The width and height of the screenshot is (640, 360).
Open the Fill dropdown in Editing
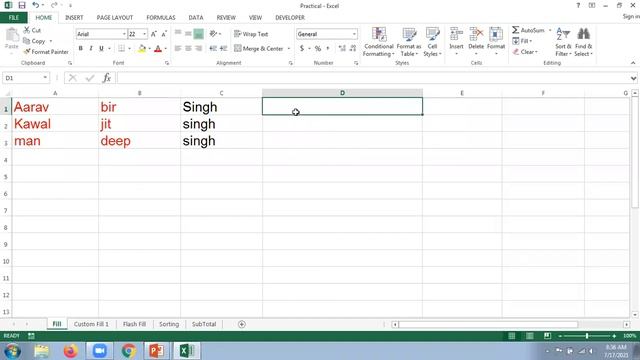[x=522, y=41]
